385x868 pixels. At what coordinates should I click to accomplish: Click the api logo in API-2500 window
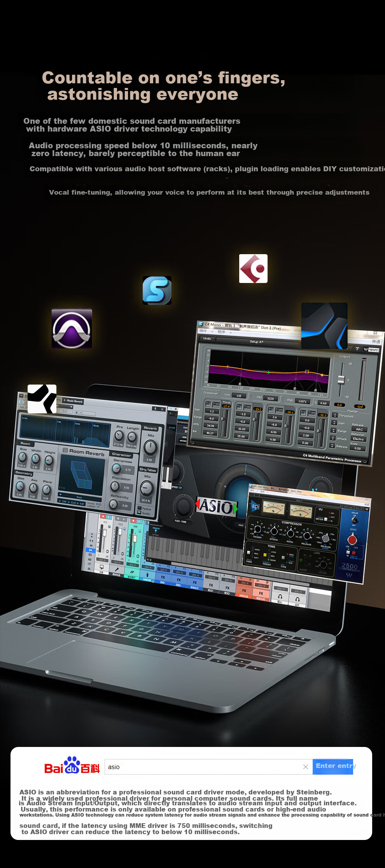coord(255,506)
